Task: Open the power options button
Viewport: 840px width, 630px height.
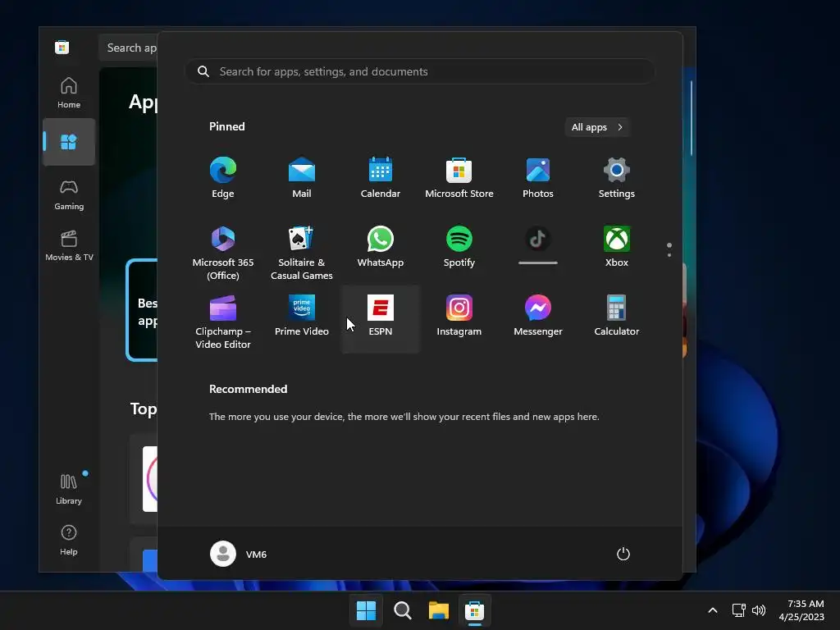Action: point(623,554)
